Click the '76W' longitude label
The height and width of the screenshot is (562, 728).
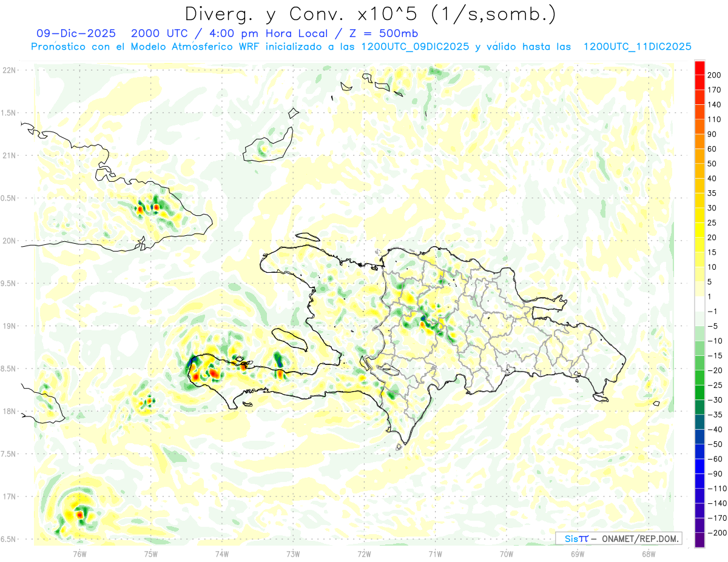click(x=79, y=554)
